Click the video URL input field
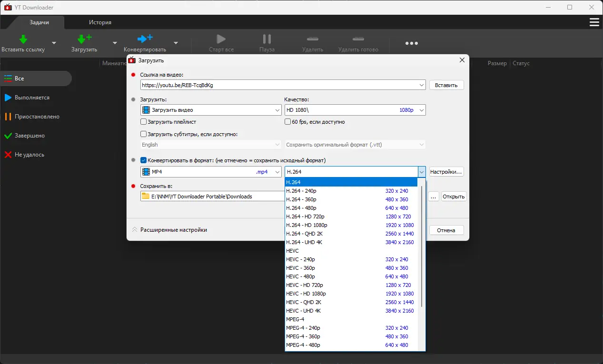This screenshot has width=603, height=364. [279, 85]
